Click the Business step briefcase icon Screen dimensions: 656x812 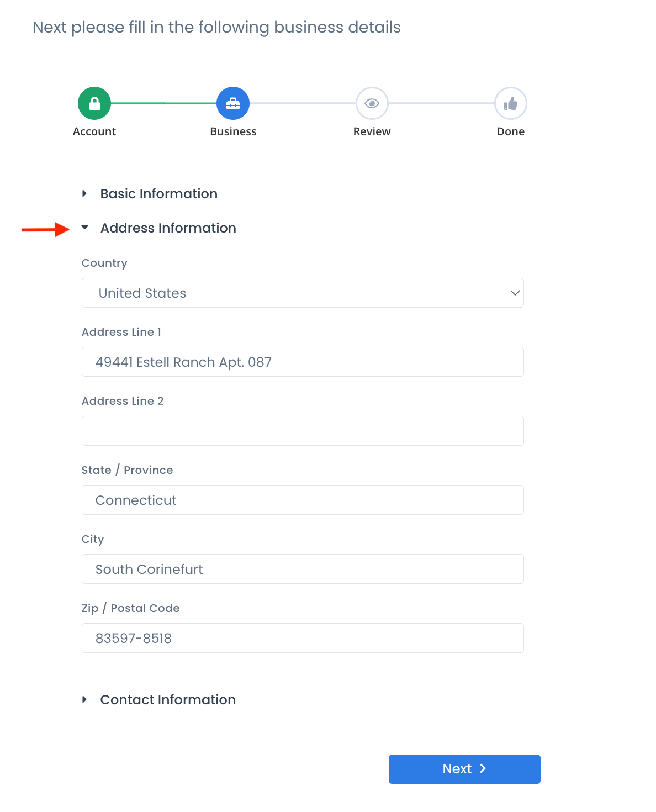[x=232, y=103]
